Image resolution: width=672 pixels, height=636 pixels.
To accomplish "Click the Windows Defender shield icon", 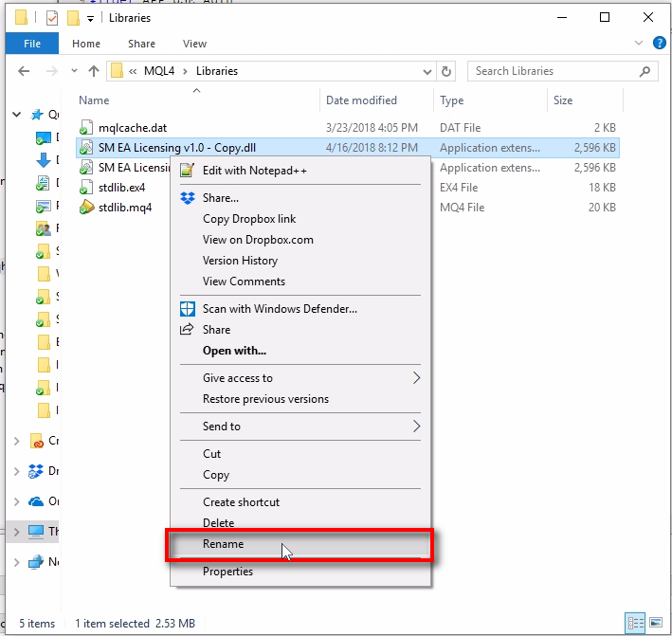I will coord(186,309).
